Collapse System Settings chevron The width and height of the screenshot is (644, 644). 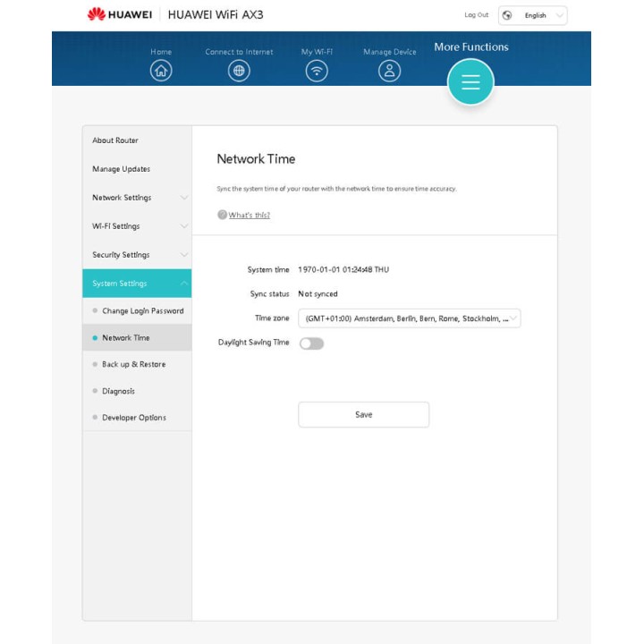[184, 283]
